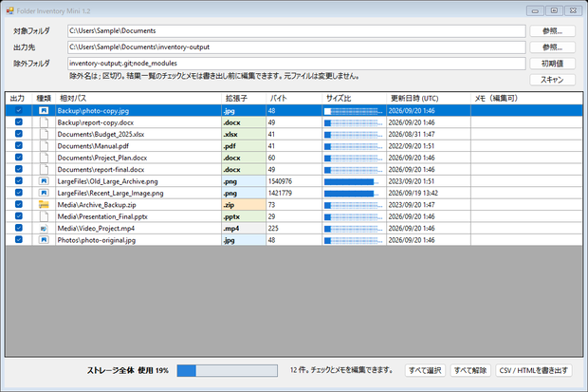
Task: Click the 除外フォルダ text field
Action: click(297, 64)
